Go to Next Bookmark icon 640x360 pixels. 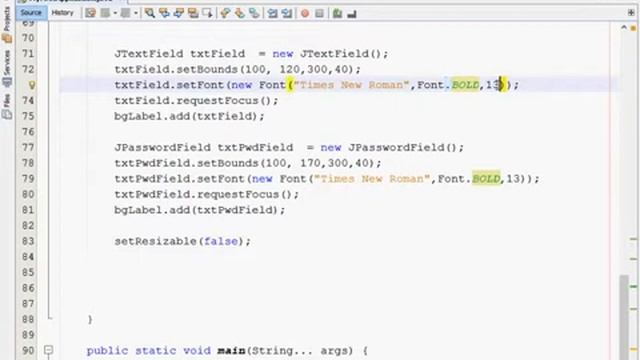[240, 13]
